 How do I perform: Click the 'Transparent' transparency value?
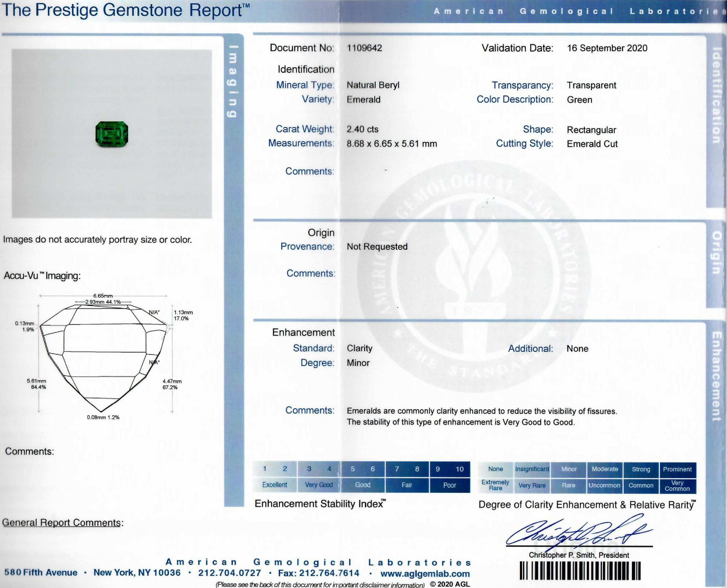coord(592,85)
